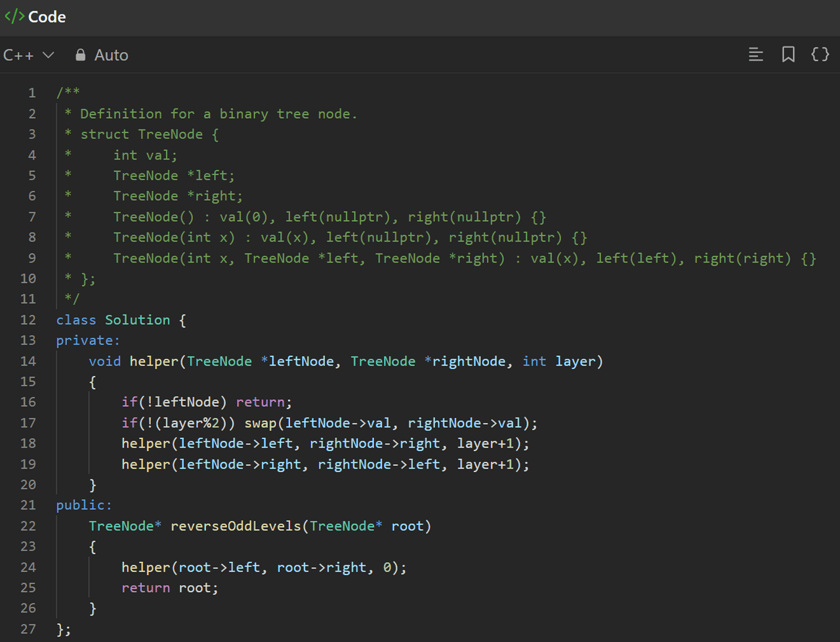Select line number 22 in gutter
The height and width of the screenshot is (642, 840).
click(x=28, y=526)
